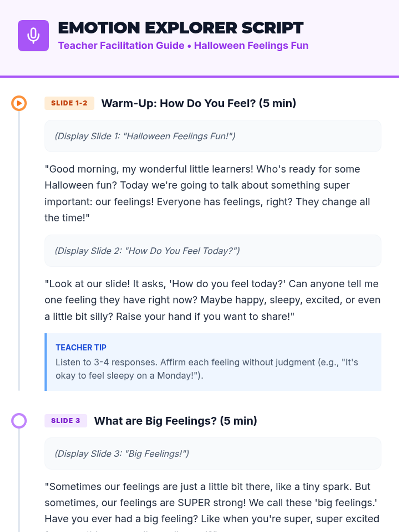
Task: Click the TEACHER TIP label
Action: click(81, 347)
